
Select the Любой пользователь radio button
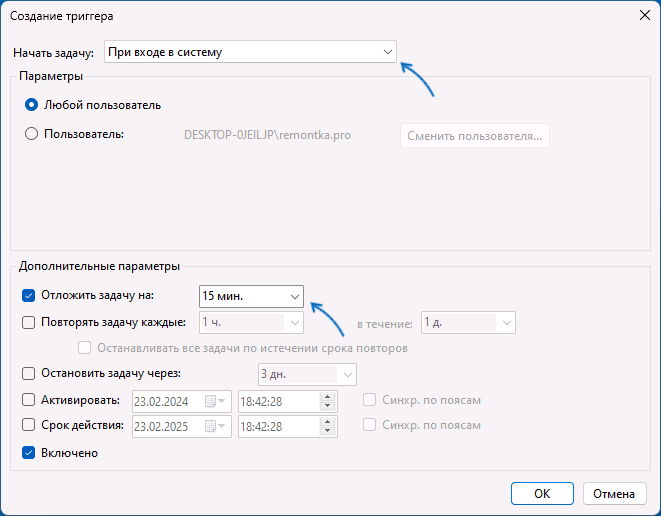32,105
